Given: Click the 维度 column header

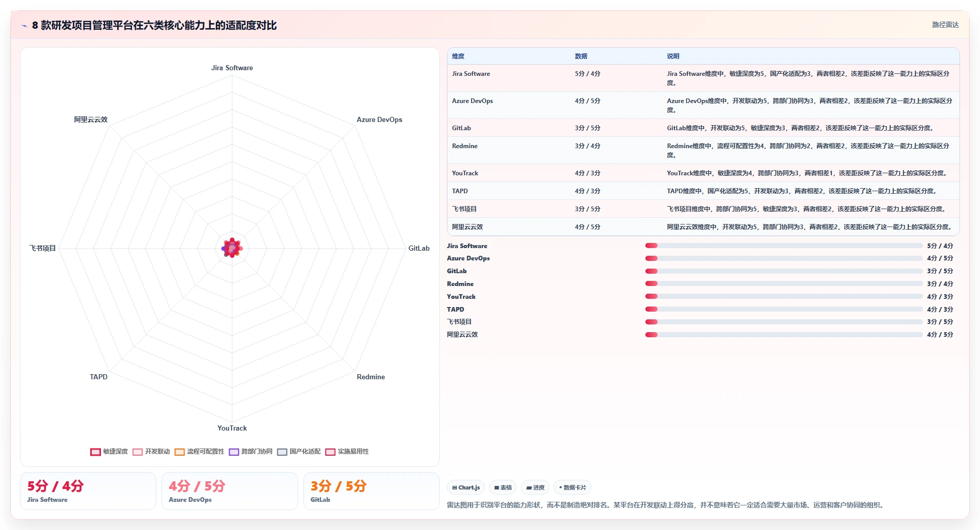Looking at the screenshot, I should tap(458, 56).
